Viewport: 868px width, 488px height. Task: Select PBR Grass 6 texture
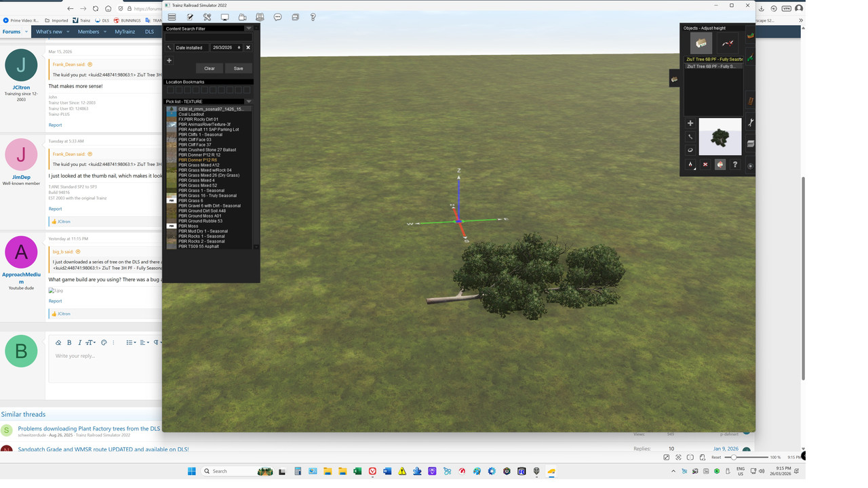[209, 201]
